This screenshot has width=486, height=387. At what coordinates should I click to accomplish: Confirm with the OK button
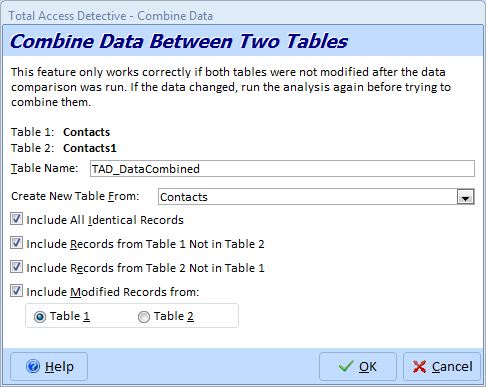[358, 366]
